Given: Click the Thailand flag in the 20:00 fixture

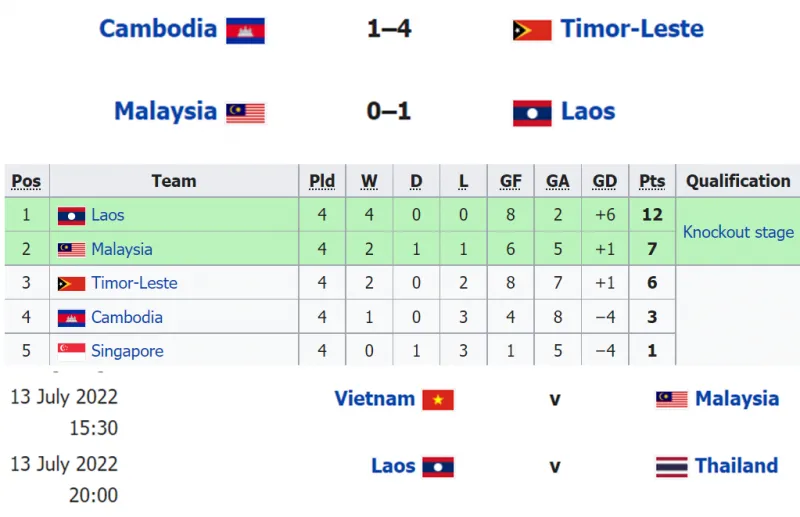Looking at the screenshot, I should point(672,467).
